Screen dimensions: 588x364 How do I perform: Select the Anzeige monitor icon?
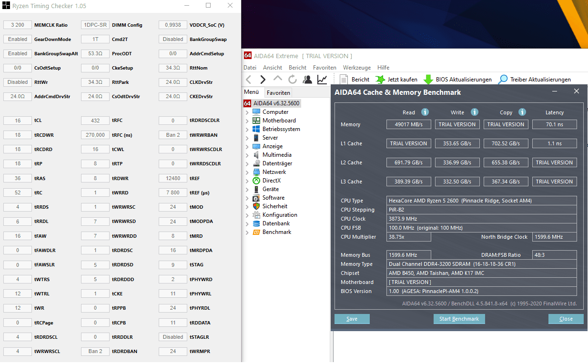tap(256, 146)
